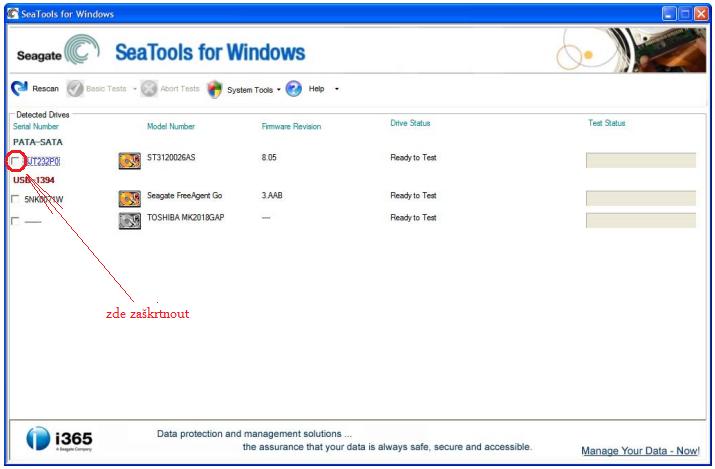Open the System Tools dropdown arrow
The height and width of the screenshot is (469, 715).
pyautogui.click(x=279, y=89)
